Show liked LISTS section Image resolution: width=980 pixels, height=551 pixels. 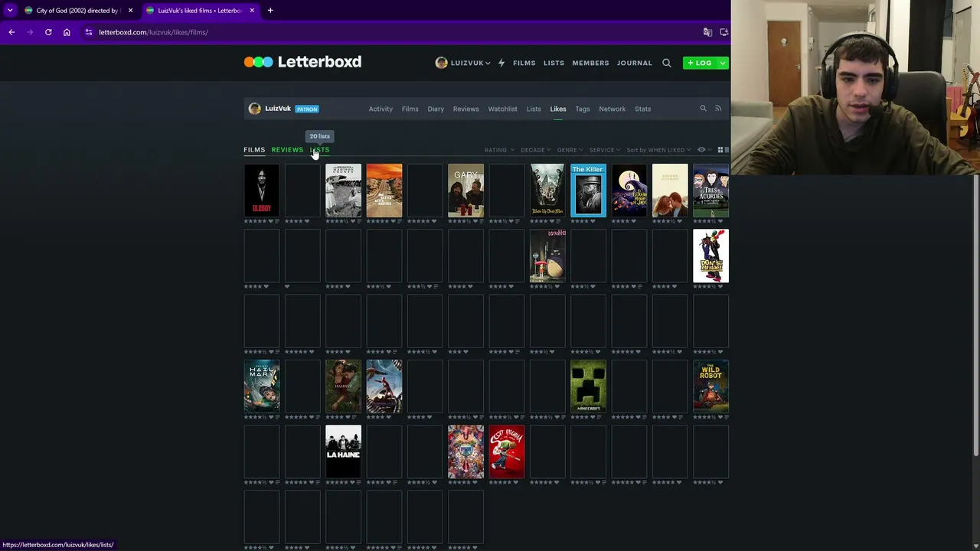320,150
